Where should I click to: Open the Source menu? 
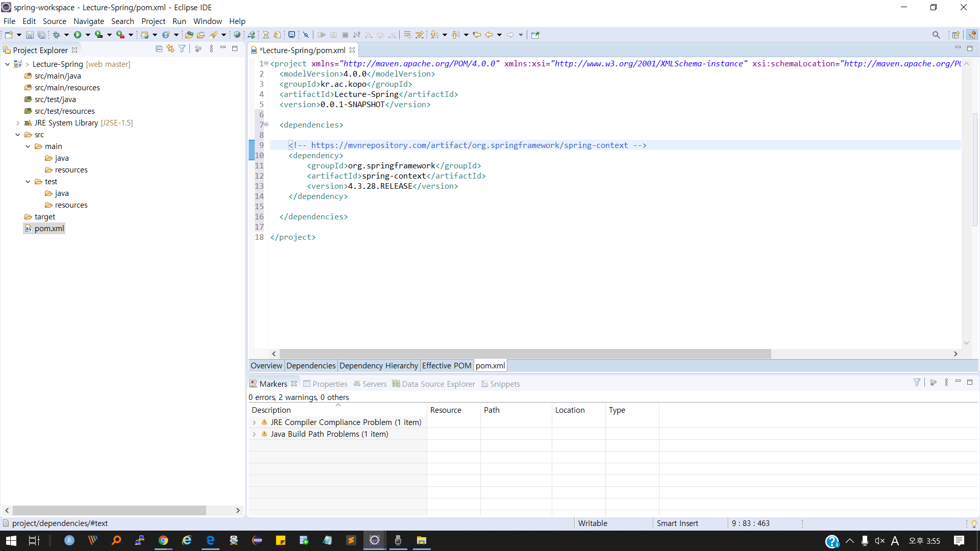pyautogui.click(x=55, y=21)
